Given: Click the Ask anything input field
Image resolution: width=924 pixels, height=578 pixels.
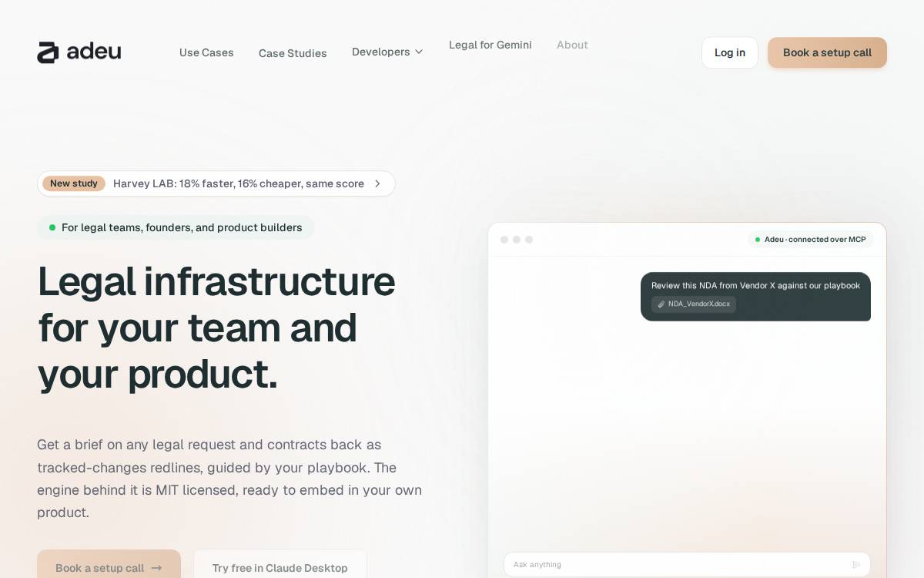Looking at the screenshot, I should coord(687,564).
